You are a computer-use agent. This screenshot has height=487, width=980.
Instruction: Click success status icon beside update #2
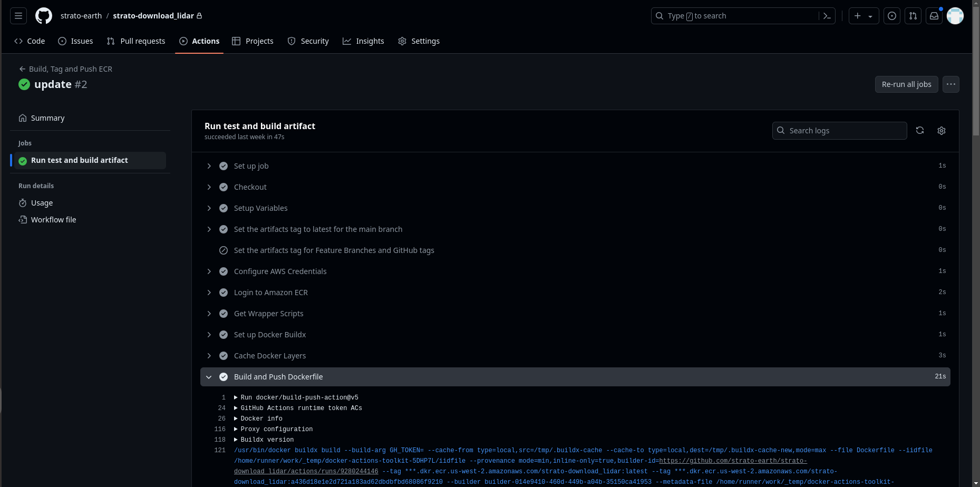pos(24,84)
